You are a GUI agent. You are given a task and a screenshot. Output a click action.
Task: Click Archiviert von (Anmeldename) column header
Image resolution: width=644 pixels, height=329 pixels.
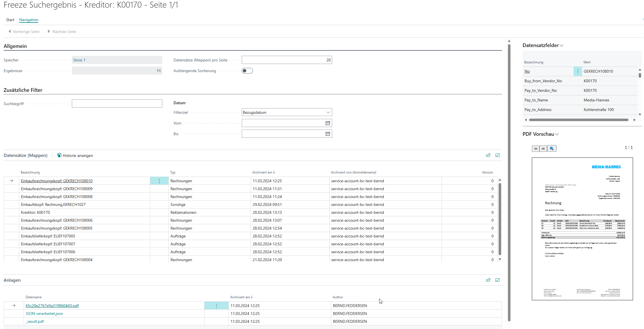pos(354,172)
